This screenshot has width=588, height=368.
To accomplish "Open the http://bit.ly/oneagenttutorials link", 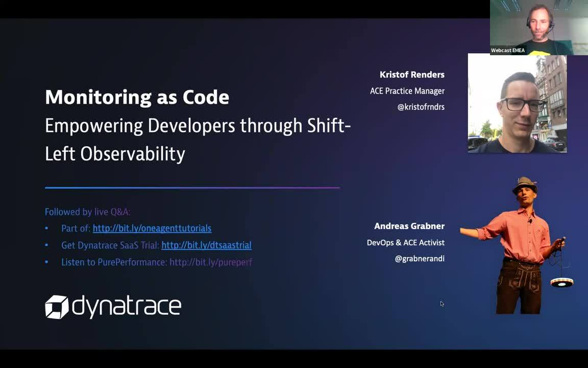I will coord(152,228).
